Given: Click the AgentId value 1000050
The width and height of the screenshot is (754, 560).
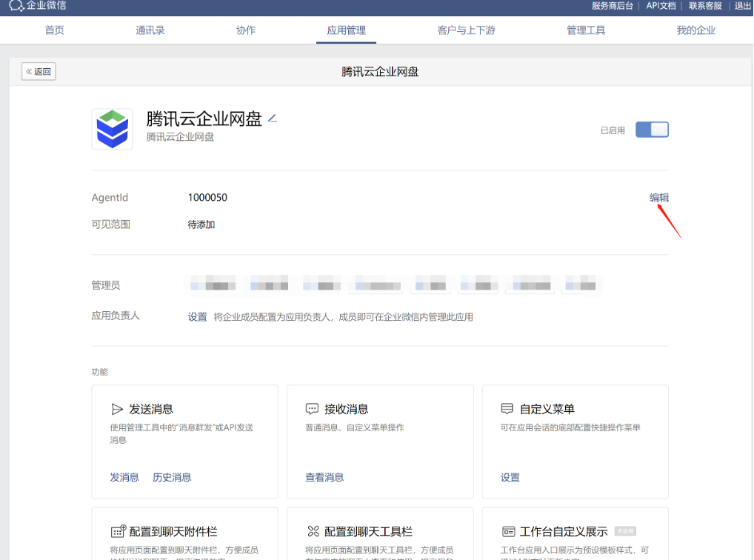Looking at the screenshot, I should (207, 197).
